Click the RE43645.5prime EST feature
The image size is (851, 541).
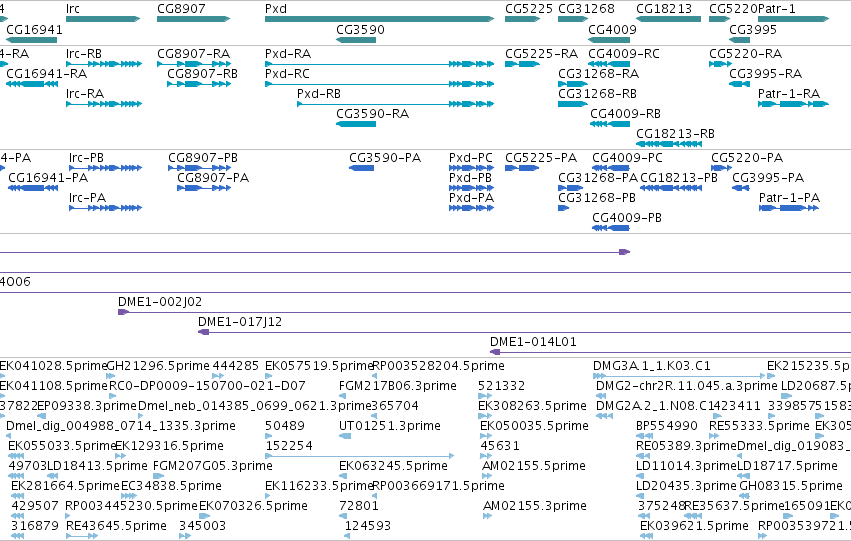click(82, 536)
